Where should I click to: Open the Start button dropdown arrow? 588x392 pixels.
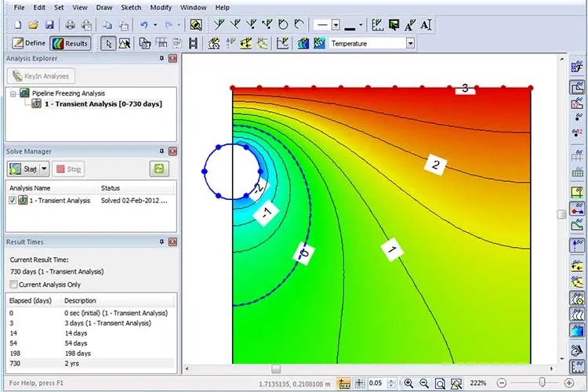coord(44,169)
